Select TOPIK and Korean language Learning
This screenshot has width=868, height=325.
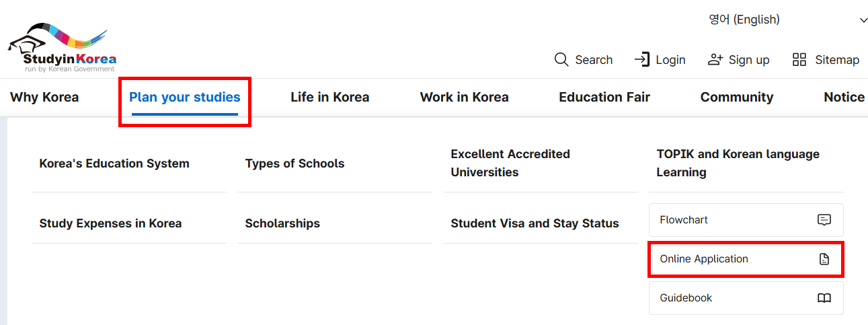pos(738,163)
